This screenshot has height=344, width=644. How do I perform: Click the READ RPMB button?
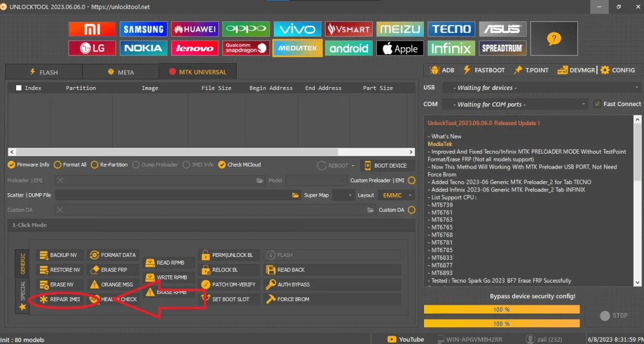coord(169,262)
